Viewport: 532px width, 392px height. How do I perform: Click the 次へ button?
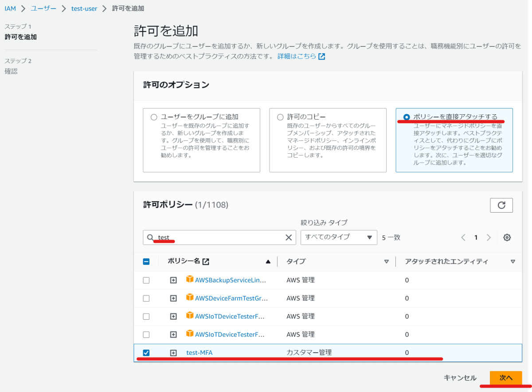click(506, 378)
